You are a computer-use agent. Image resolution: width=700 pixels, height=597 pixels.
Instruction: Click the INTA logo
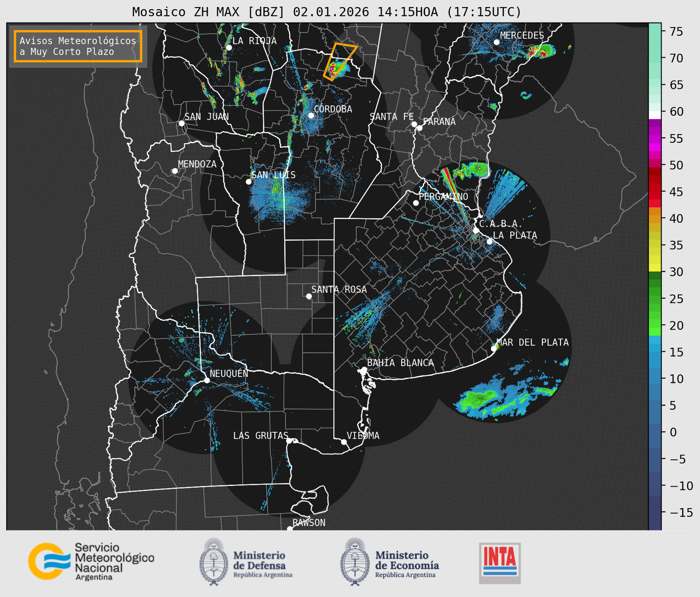point(500,563)
